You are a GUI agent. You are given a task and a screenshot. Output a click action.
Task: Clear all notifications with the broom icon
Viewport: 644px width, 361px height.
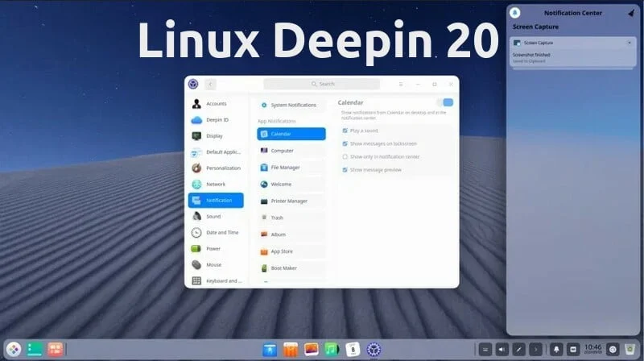tap(631, 13)
